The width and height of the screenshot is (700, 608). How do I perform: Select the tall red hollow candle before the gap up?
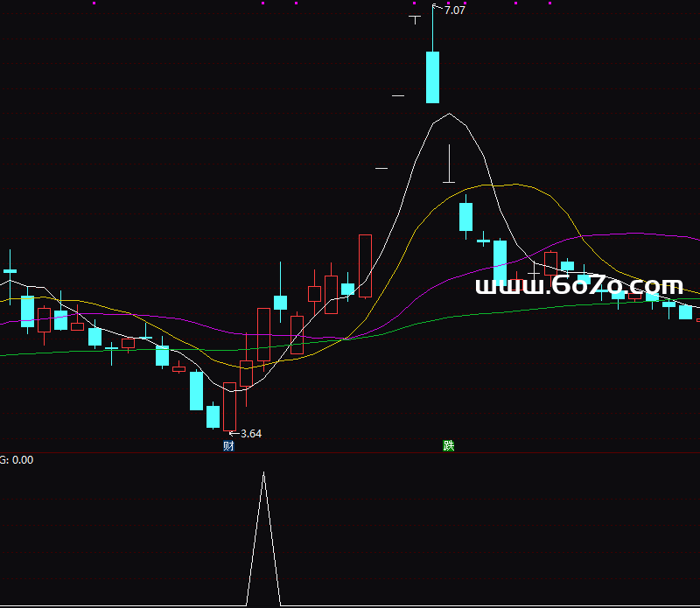coord(365,266)
